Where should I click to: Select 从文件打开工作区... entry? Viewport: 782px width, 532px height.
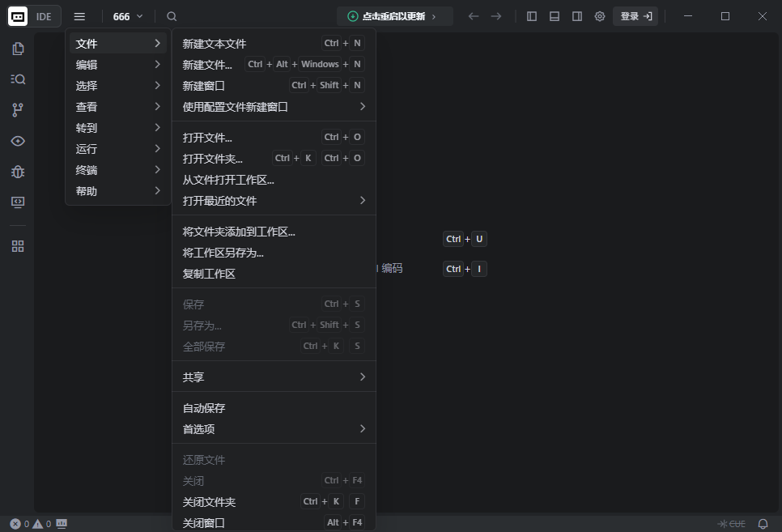pos(274,180)
